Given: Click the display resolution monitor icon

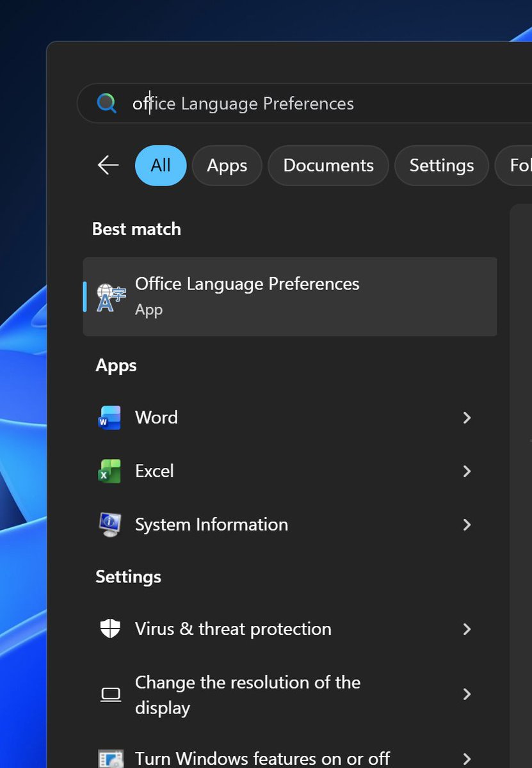Looking at the screenshot, I should pos(111,694).
